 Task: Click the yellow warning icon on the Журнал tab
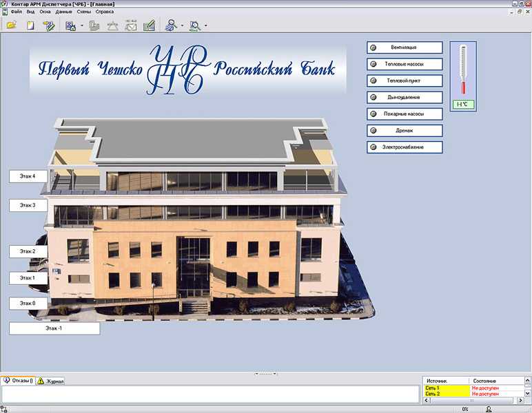41,381
